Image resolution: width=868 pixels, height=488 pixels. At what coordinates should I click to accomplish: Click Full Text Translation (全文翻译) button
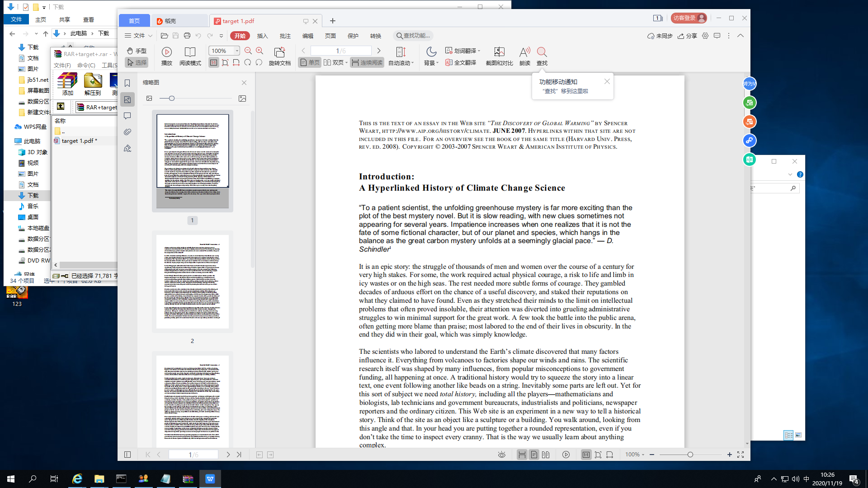[461, 63]
